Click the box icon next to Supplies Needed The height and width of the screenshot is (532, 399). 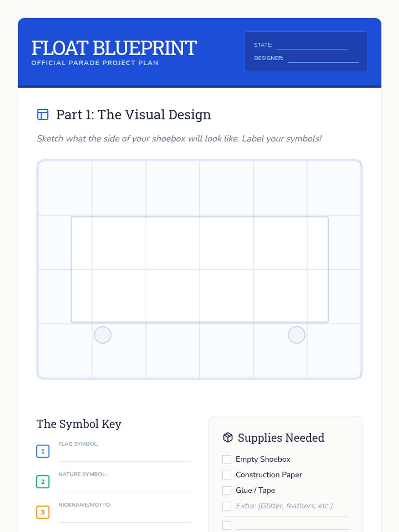coord(228,438)
